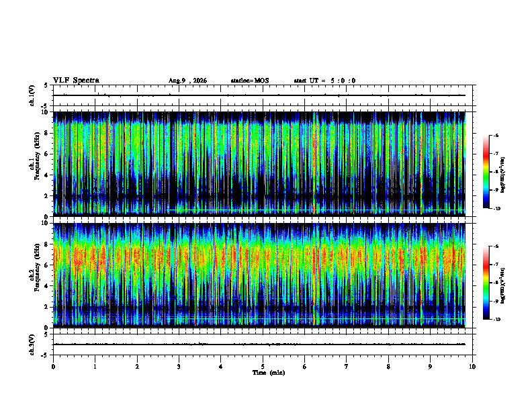The width and height of the screenshot is (532, 411).
Task: Click the 6 kHz tick label on ch.2 axis
Action: tap(46, 265)
